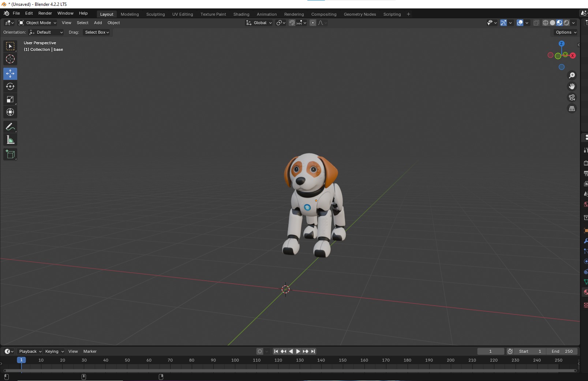Click the Zoom view magnifier icon

pyautogui.click(x=572, y=75)
